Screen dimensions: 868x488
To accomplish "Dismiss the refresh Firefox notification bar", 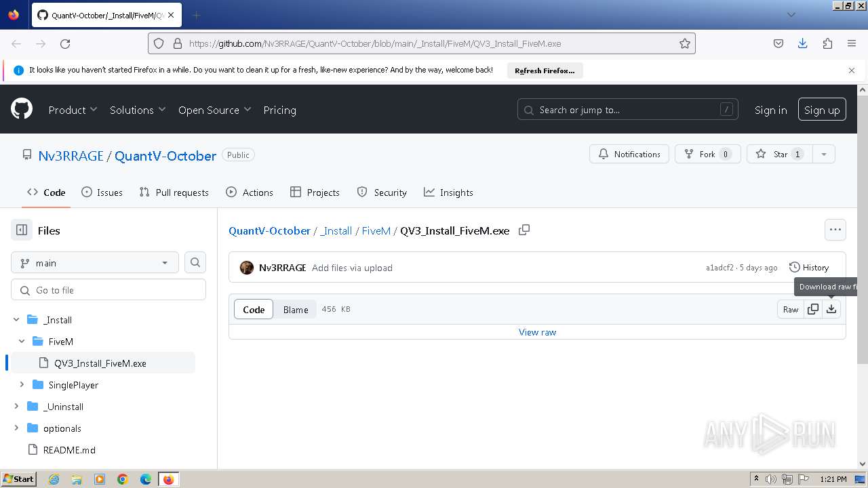I will coord(852,70).
